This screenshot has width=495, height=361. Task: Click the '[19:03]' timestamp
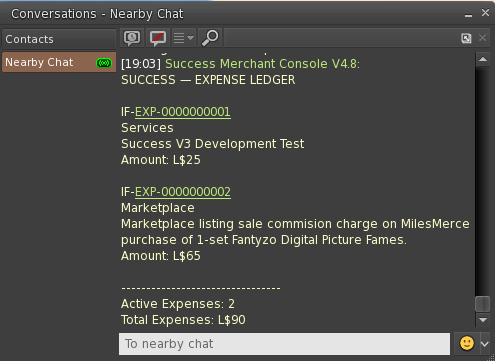141,64
